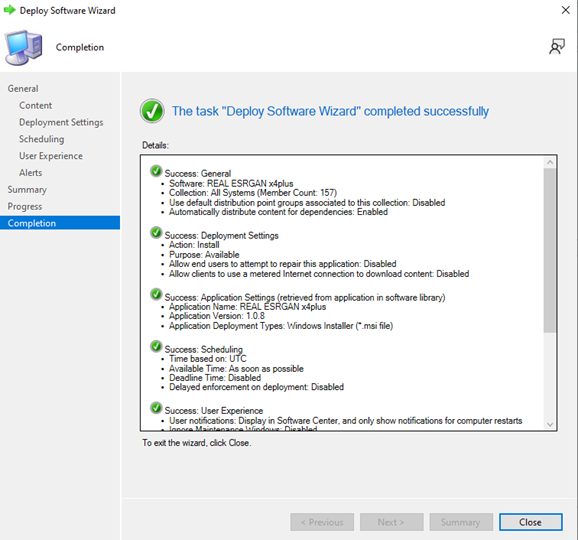Click the Summary button at the bottom
578x540 pixels.
click(x=461, y=522)
